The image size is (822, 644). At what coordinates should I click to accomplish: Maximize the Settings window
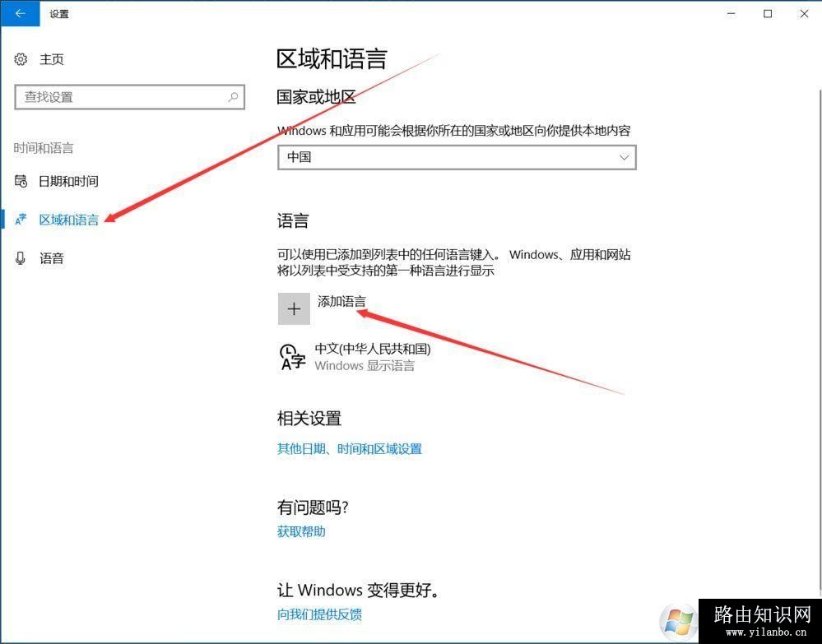(768, 14)
